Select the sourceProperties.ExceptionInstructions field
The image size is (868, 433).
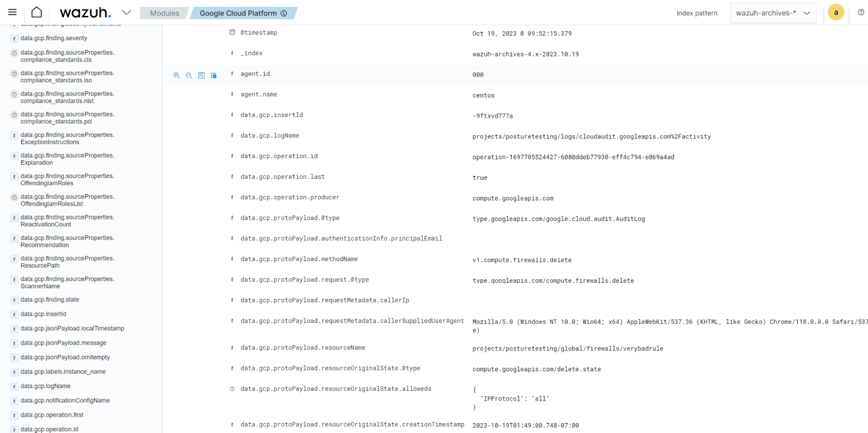[x=67, y=139]
